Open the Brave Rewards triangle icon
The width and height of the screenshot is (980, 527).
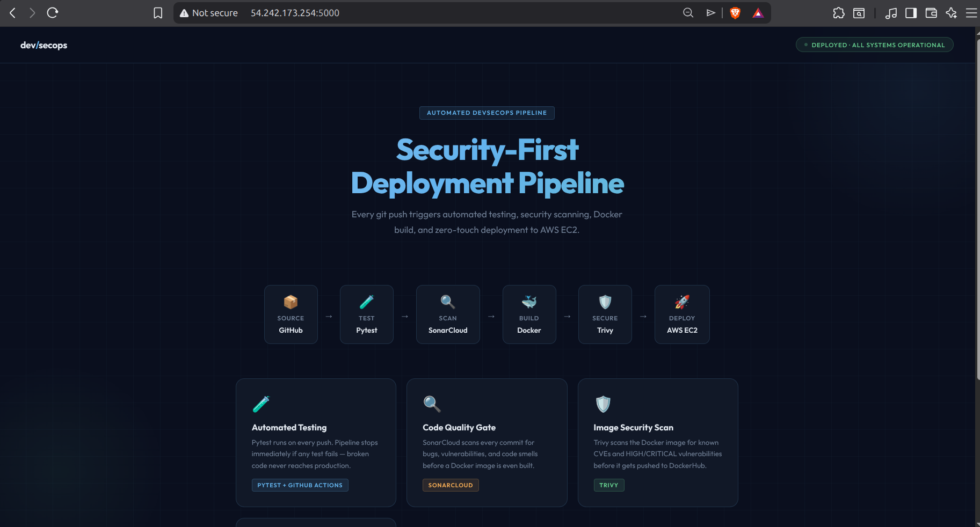758,13
